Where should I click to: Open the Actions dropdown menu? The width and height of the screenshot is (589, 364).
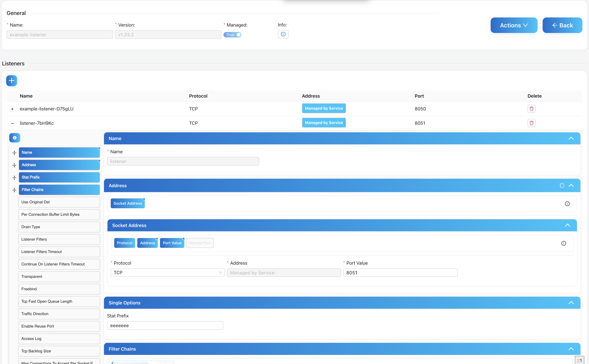point(514,25)
